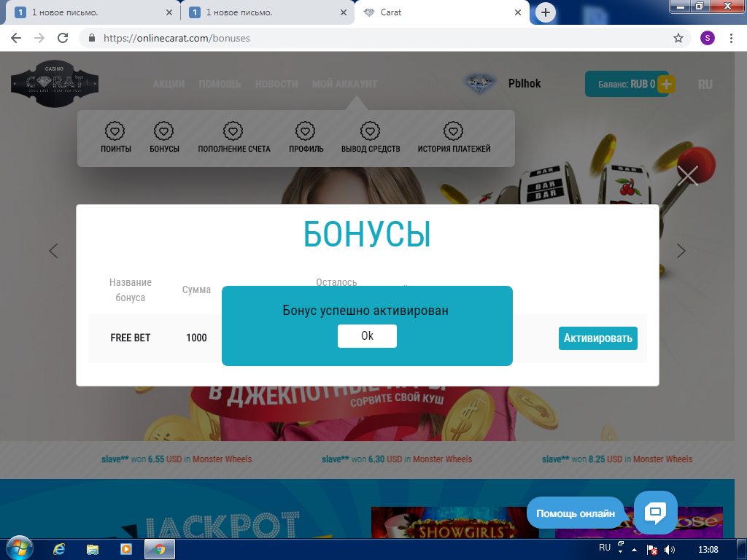Open Windows Explorer folder in taskbar
The height and width of the screenshot is (560, 747).
point(93,549)
